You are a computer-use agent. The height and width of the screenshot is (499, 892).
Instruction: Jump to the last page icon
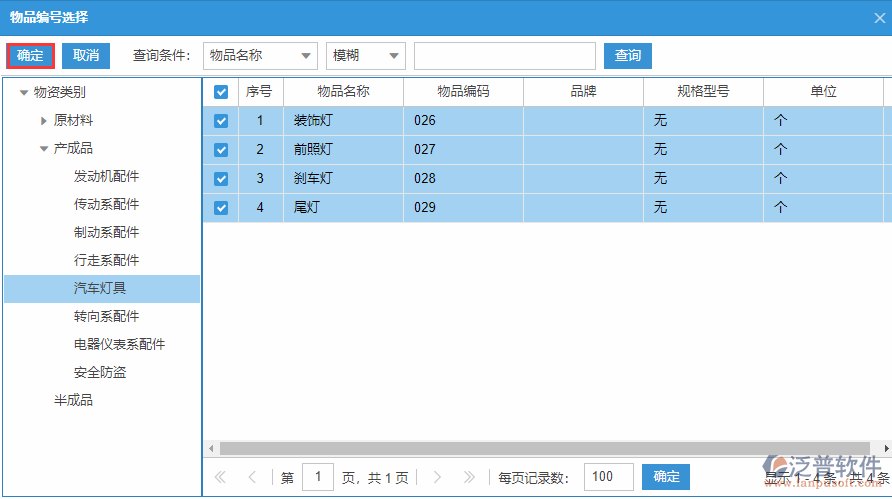(x=469, y=478)
